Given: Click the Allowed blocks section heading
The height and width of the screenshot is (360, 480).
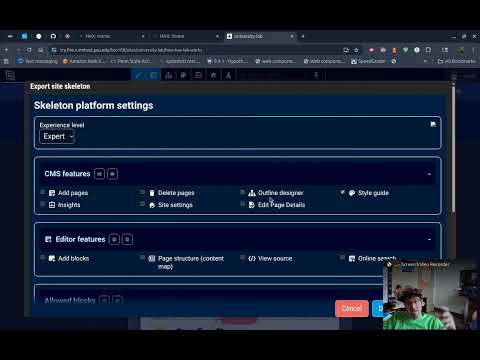Looking at the screenshot, I should [70, 300].
